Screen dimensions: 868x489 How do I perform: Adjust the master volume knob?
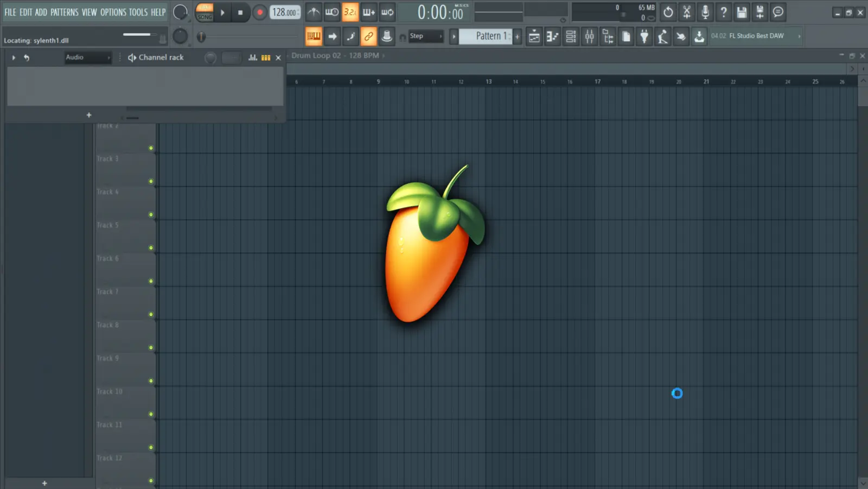[180, 12]
